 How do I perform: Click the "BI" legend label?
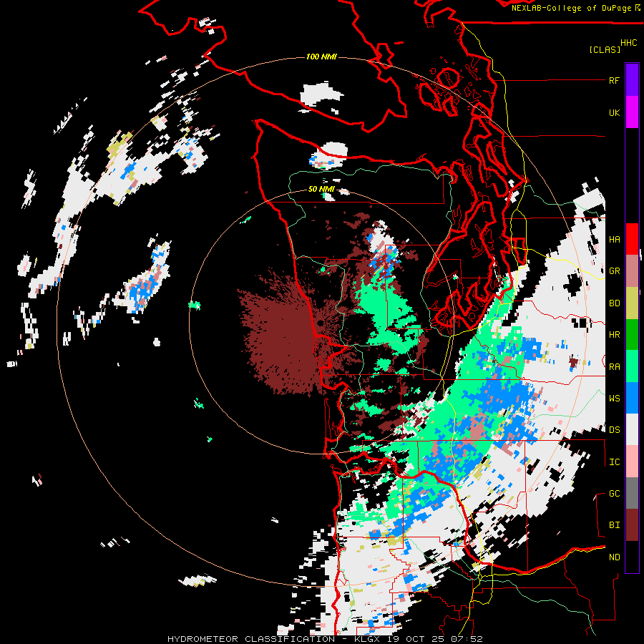[614, 525]
